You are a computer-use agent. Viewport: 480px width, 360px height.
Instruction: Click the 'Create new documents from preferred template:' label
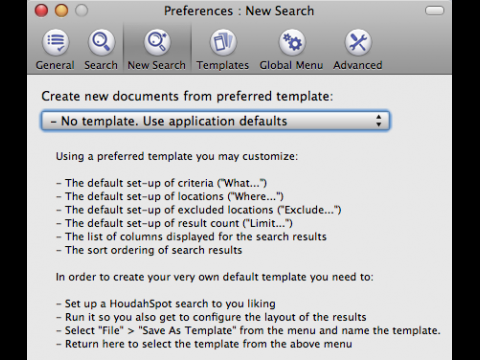tap(187, 96)
